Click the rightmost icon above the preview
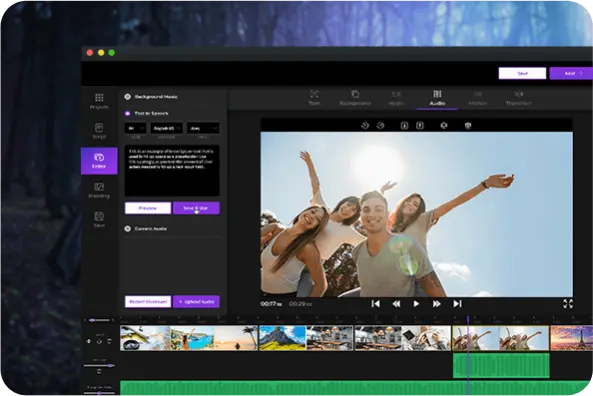The image size is (593, 396). coord(468,126)
